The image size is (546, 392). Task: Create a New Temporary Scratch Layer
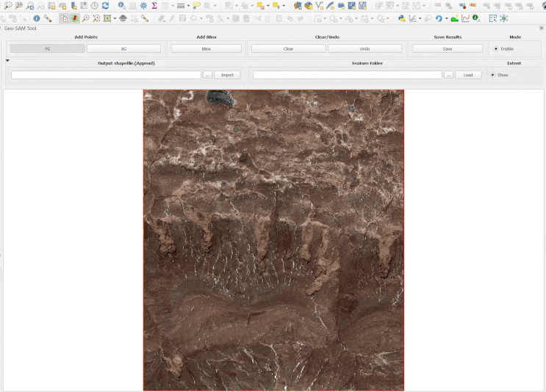341,6
